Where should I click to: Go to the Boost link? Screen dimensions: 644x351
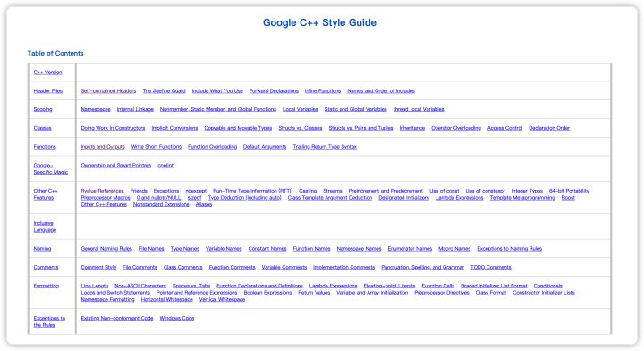[x=568, y=198]
